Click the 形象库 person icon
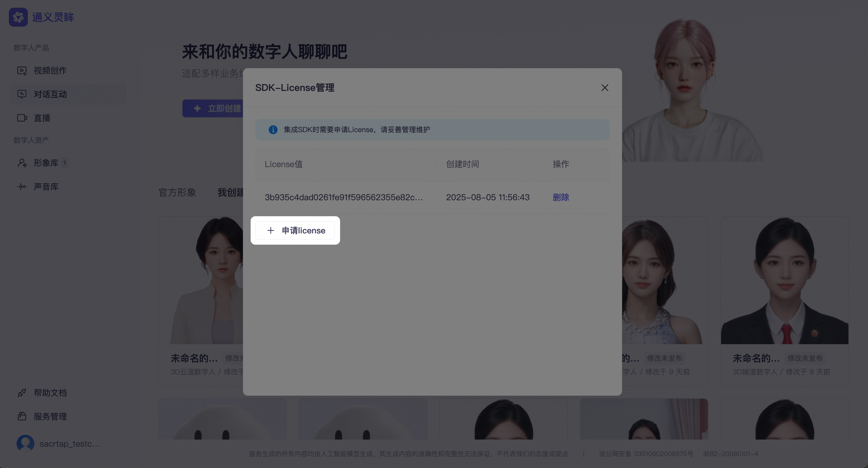 (22, 163)
